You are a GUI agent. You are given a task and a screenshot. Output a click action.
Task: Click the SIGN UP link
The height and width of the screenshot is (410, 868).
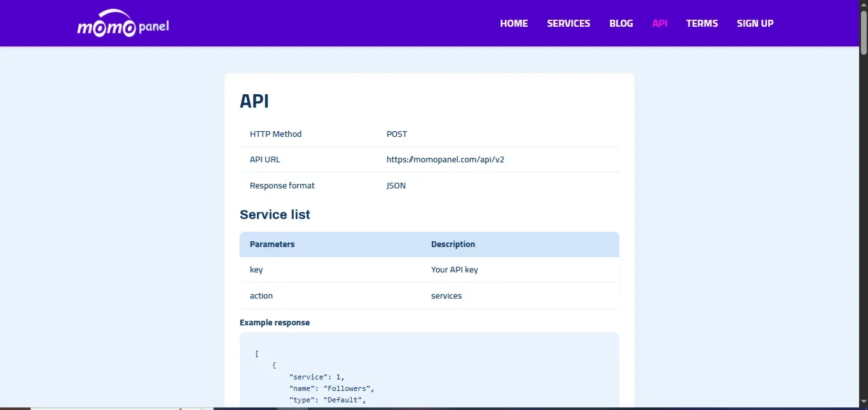(755, 24)
